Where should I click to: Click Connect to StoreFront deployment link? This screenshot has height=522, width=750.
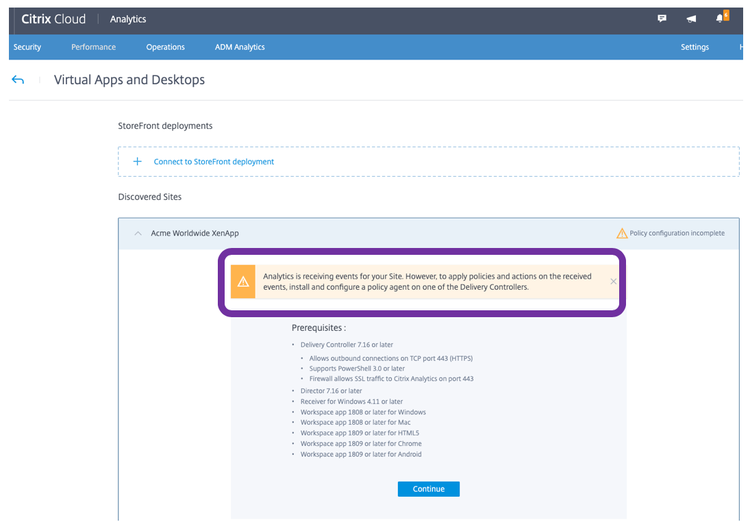coord(214,162)
